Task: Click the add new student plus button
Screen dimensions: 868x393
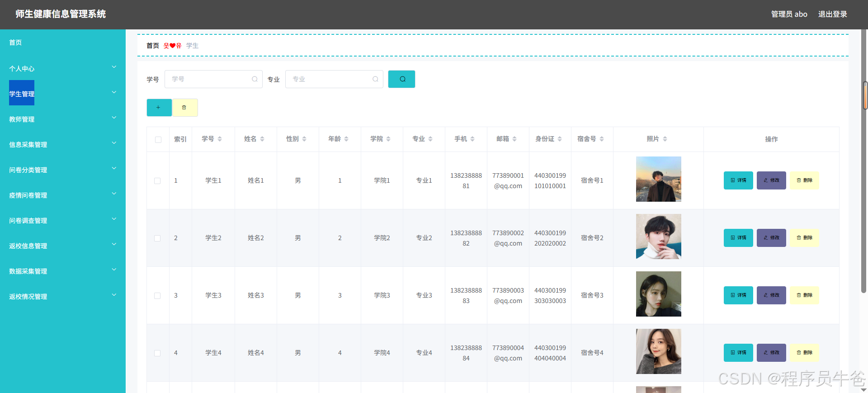Action: (x=159, y=108)
